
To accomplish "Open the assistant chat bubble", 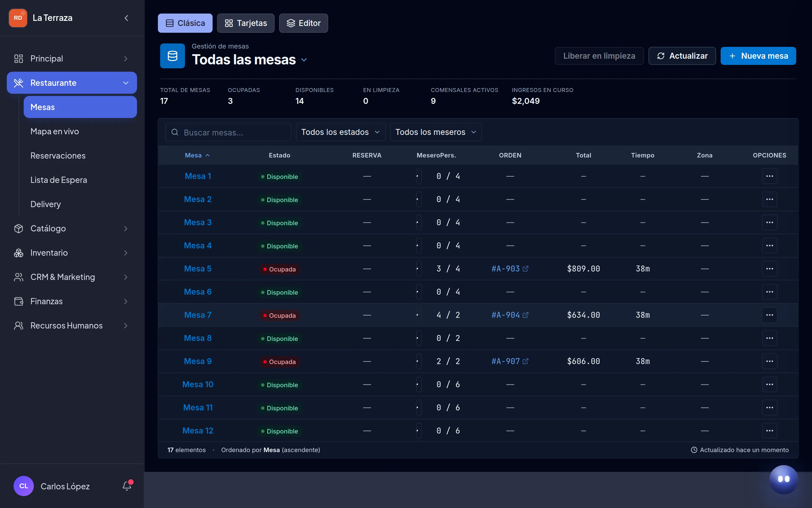I will click(784, 479).
